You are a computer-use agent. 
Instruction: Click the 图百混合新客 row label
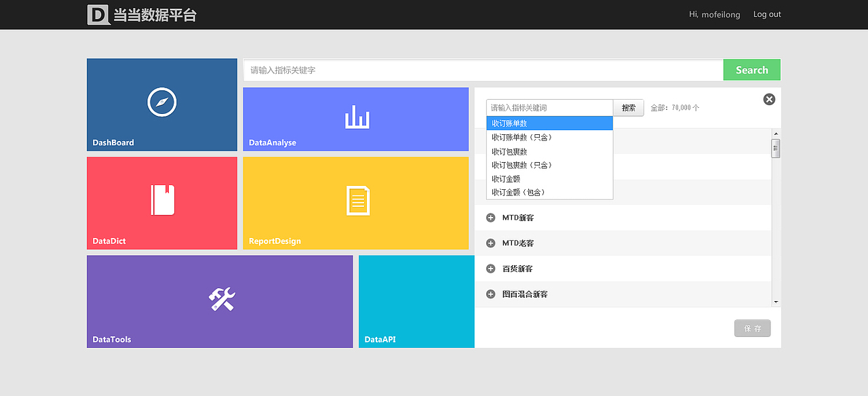(526, 294)
